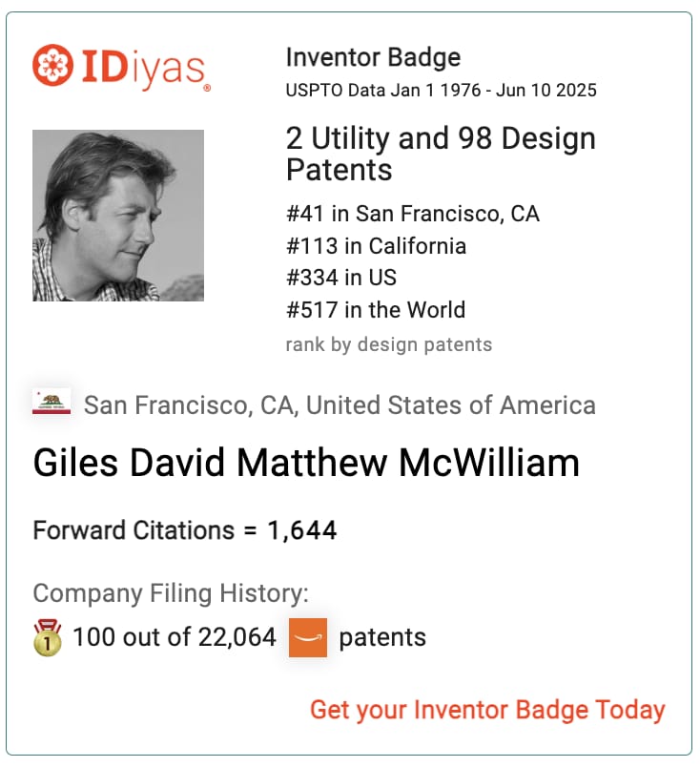Viewport: 700px width, 767px height.
Task: Click the California state flag icon
Action: [51, 403]
